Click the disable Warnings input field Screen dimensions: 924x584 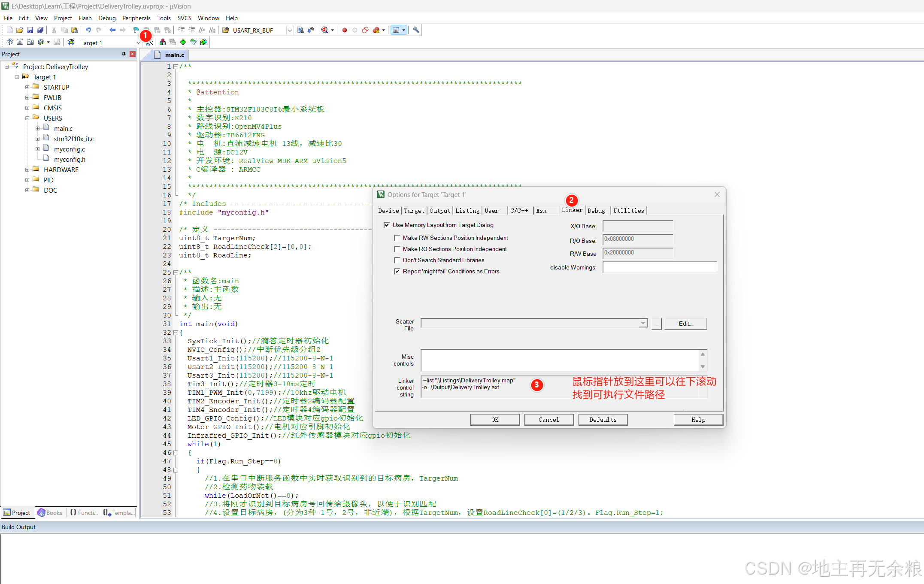click(x=659, y=268)
